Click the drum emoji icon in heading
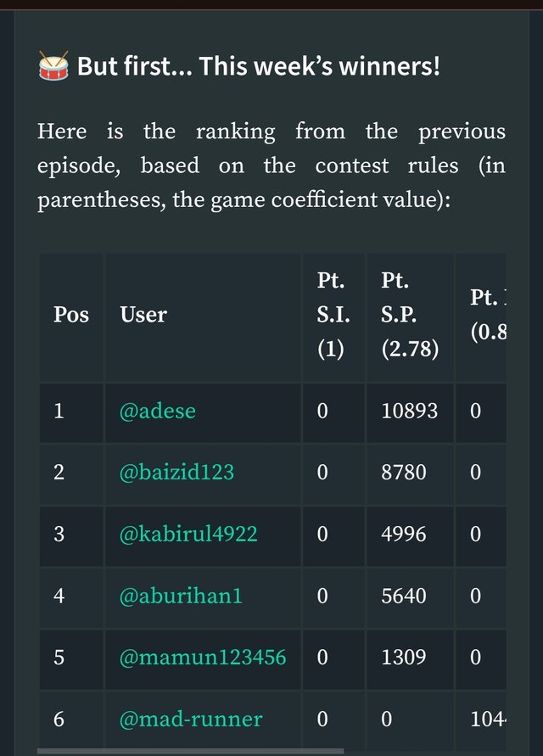This screenshot has width=543, height=756. pyautogui.click(x=55, y=66)
